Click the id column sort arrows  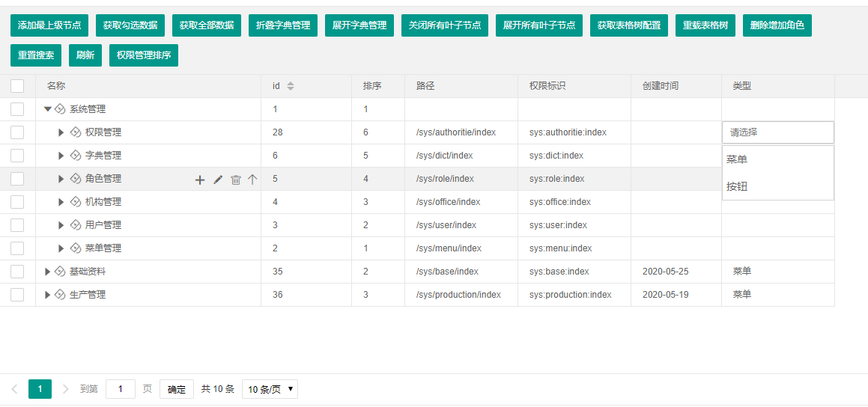tap(291, 86)
